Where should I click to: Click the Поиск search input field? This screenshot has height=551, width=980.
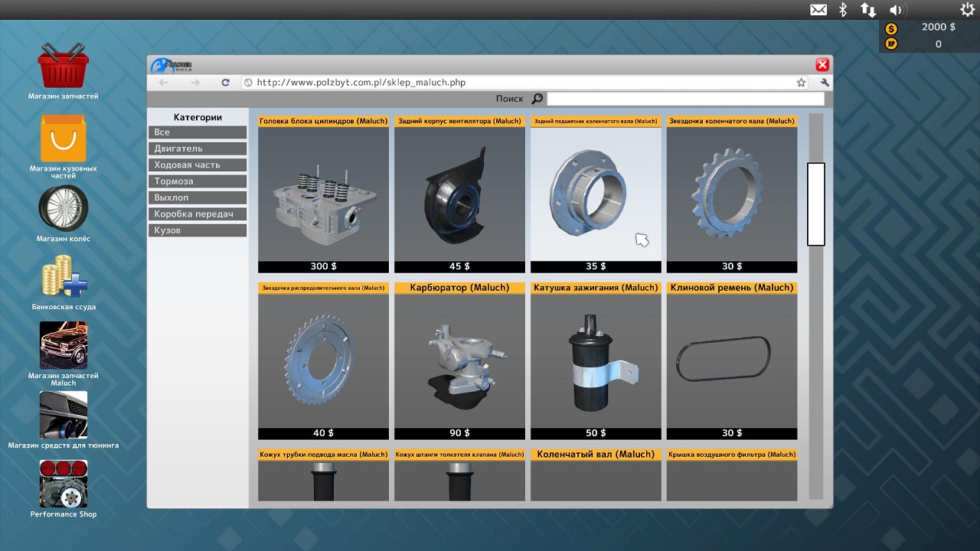click(x=685, y=99)
